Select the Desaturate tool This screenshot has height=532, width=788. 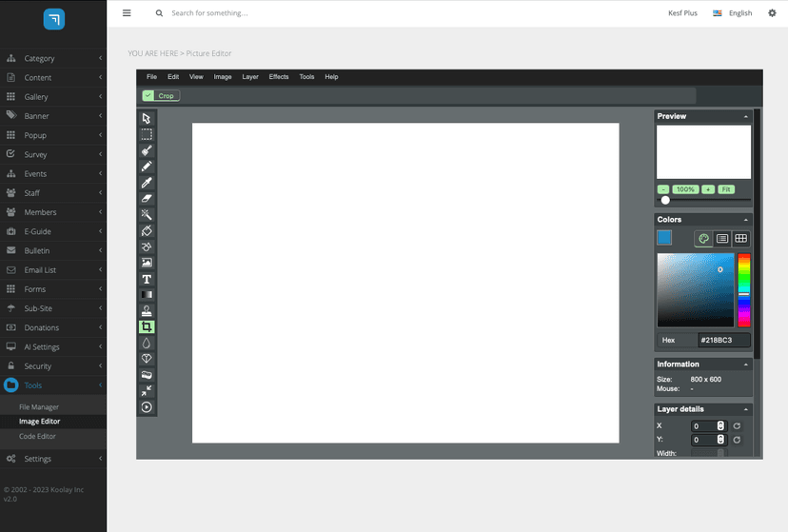(147, 375)
